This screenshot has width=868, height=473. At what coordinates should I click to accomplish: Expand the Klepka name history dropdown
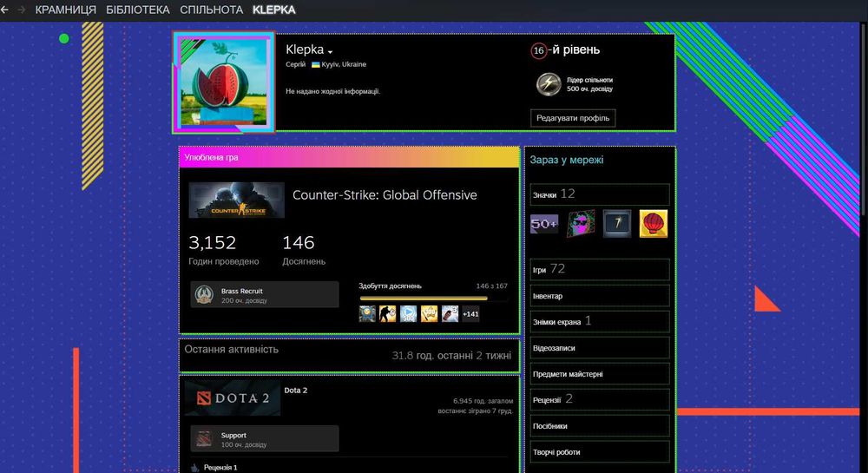330,51
